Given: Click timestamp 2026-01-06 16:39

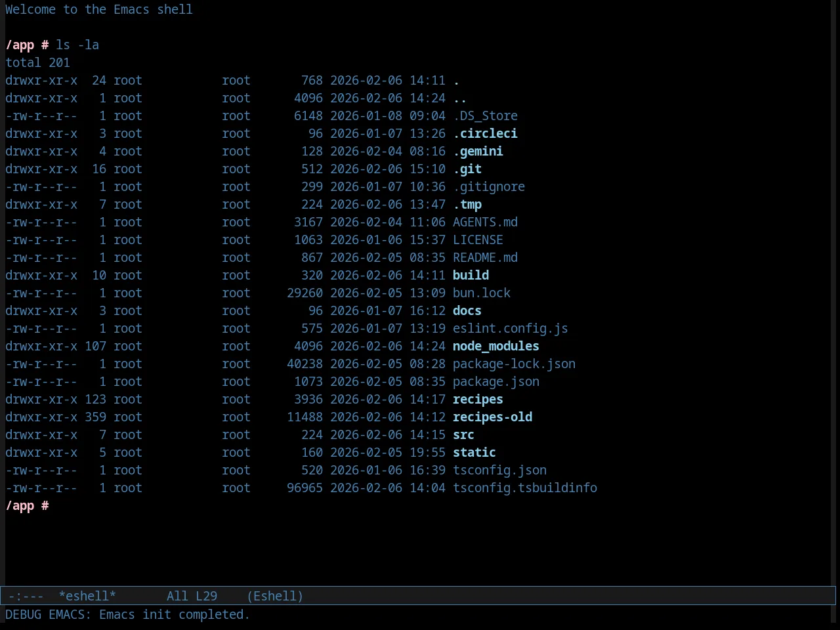Looking at the screenshot, I should 388,470.
